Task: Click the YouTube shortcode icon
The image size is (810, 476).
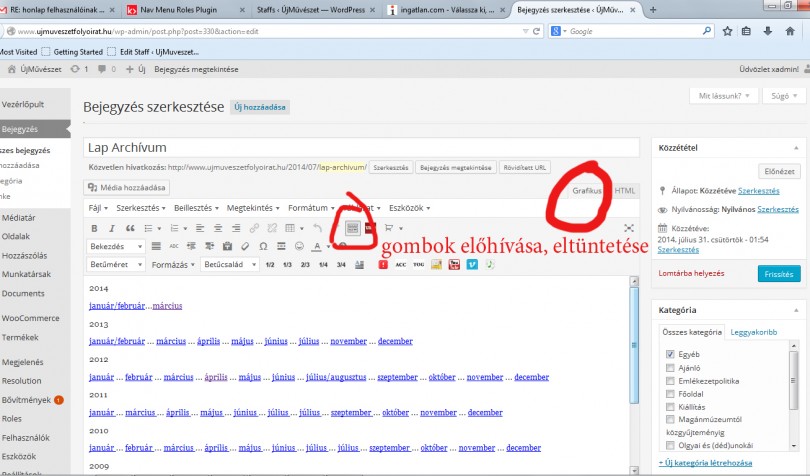Action: [455, 265]
